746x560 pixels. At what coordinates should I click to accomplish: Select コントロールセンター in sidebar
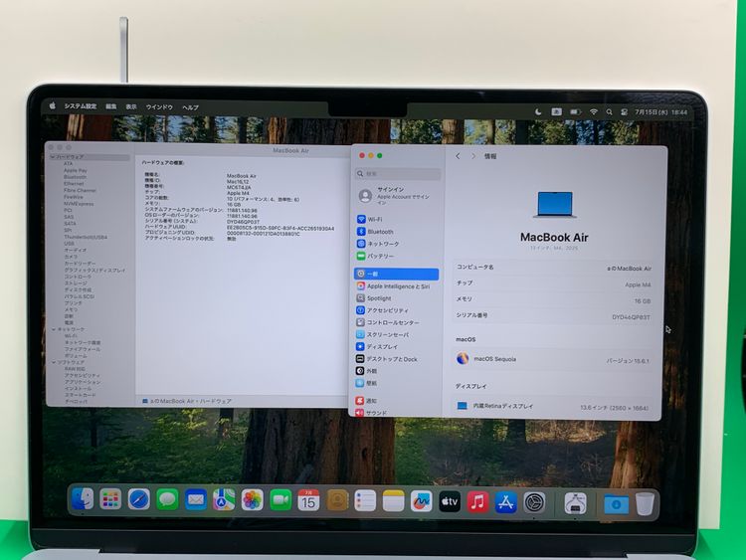click(388, 322)
